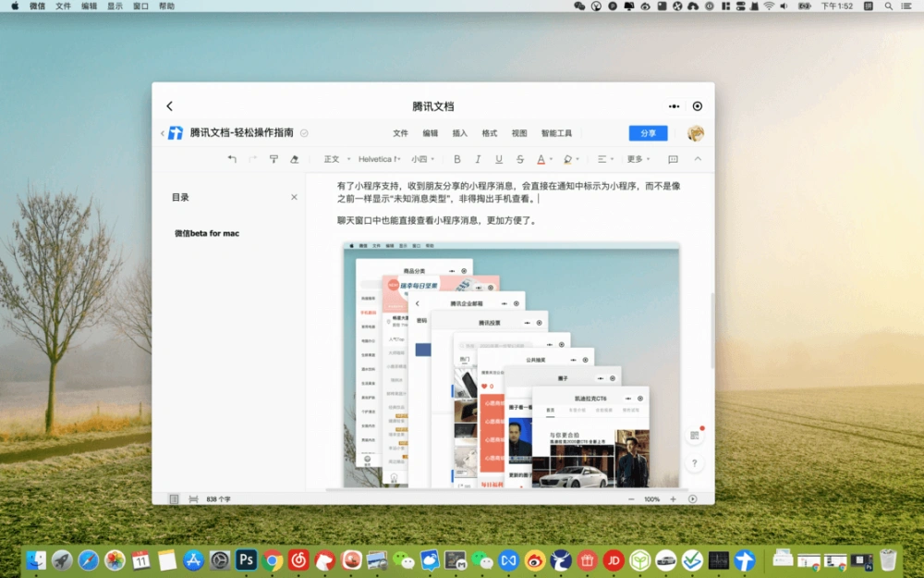Jump to the 微信beta for mac heading
Viewport: 924px width, 578px height.
click(x=207, y=233)
